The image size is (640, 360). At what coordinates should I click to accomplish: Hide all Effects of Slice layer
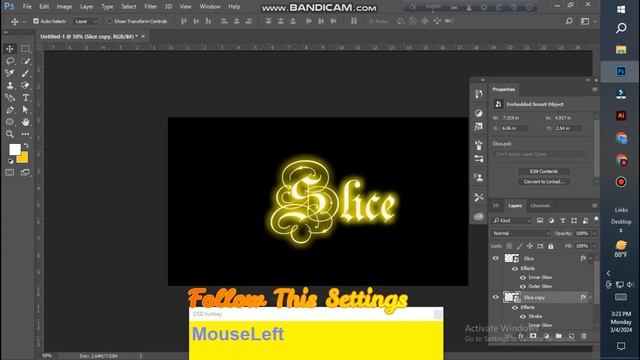click(x=515, y=269)
